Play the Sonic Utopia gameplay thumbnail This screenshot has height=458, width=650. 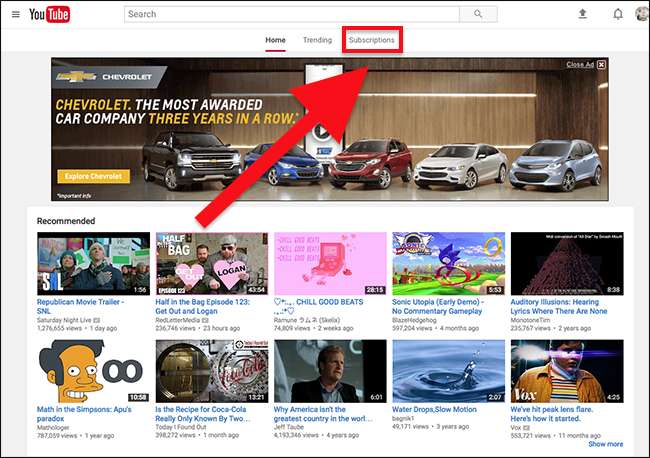click(449, 263)
